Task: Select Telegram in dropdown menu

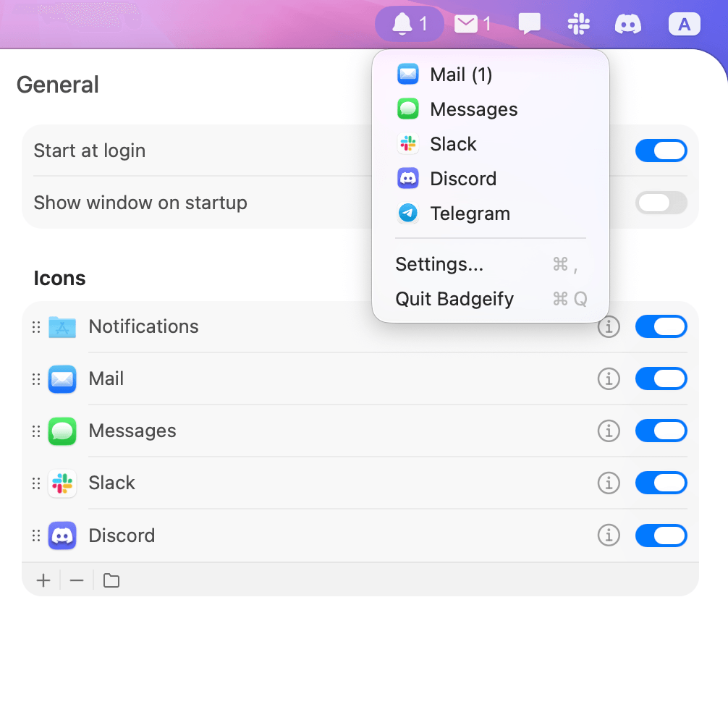Action: [491, 213]
